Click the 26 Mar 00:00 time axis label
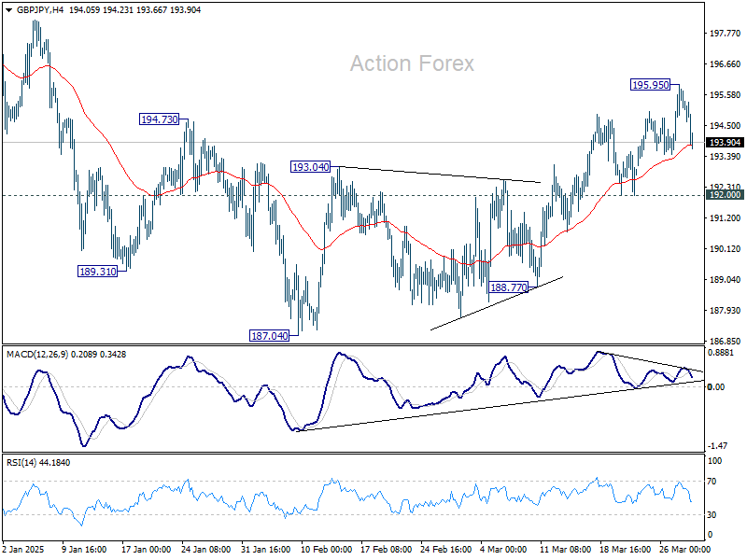The width and height of the screenshot is (747, 560). click(682, 549)
